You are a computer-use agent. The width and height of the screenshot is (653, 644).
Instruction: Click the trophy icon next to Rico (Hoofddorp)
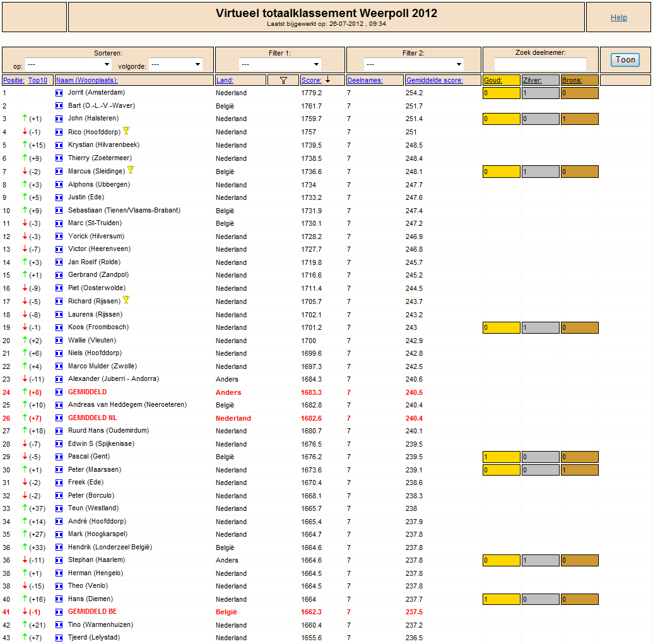click(126, 131)
